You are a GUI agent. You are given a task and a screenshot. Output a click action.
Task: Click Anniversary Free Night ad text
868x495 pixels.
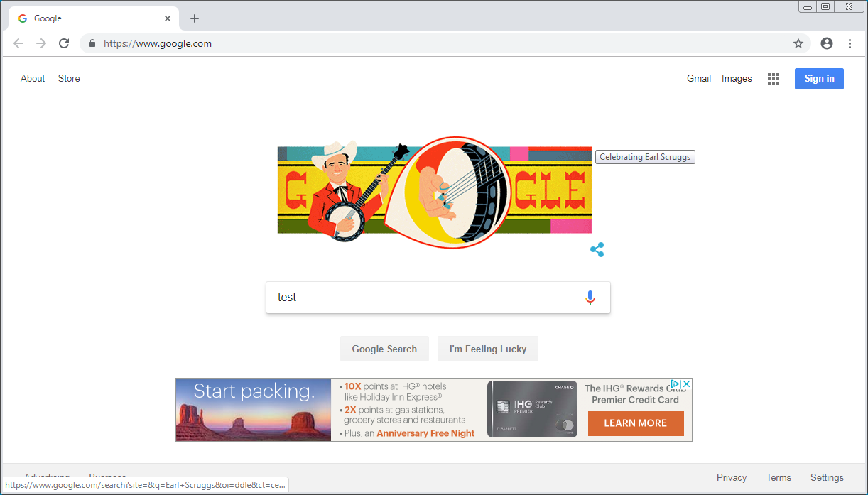coord(425,433)
